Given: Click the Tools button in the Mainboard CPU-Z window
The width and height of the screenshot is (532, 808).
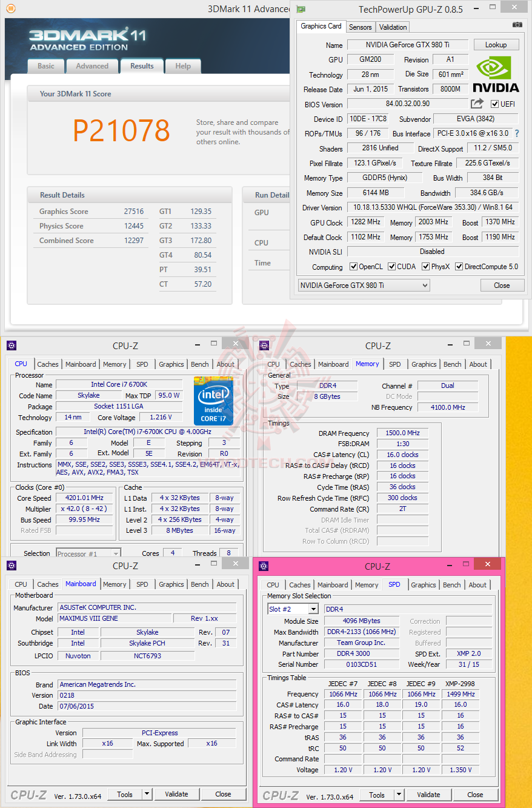Looking at the screenshot, I should point(125,794).
